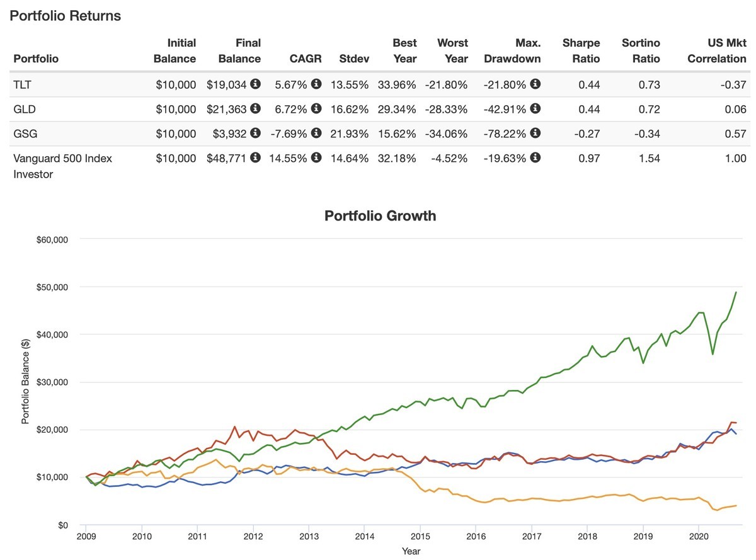Click info icon beside GLD CAGR 6.72%
Image resolution: width=756 pixels, height=560 pixels.
316,108
